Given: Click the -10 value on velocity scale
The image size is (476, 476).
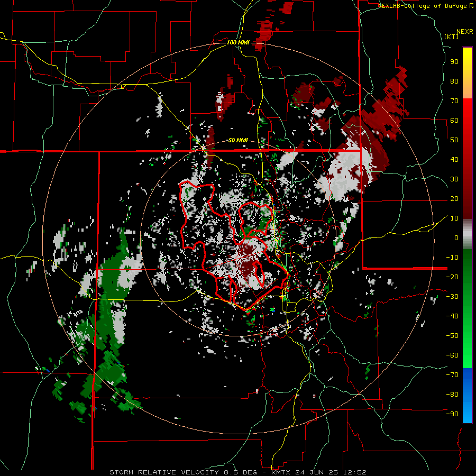Looking at the screenshot, I should coord(452,258).
